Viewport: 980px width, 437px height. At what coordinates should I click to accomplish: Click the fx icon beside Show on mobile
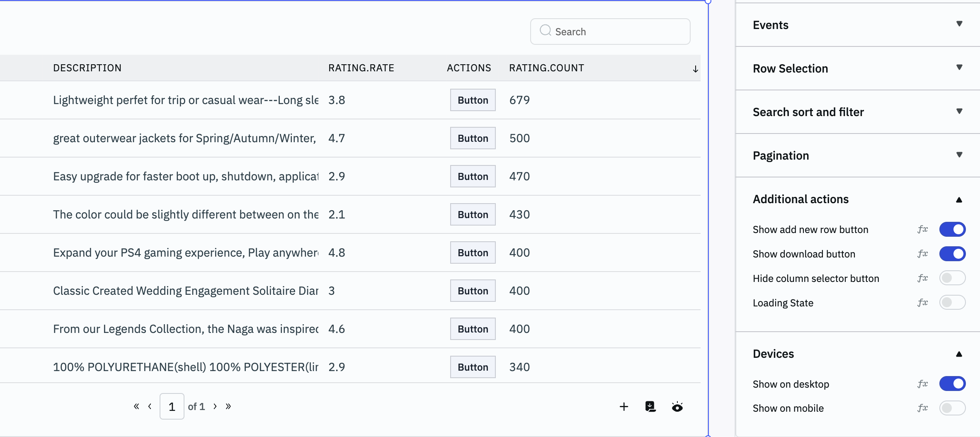tap(922, 408)
